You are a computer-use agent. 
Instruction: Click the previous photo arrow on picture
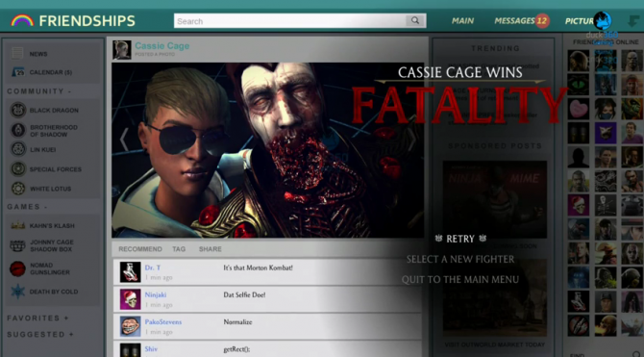(x=124, y=140)
